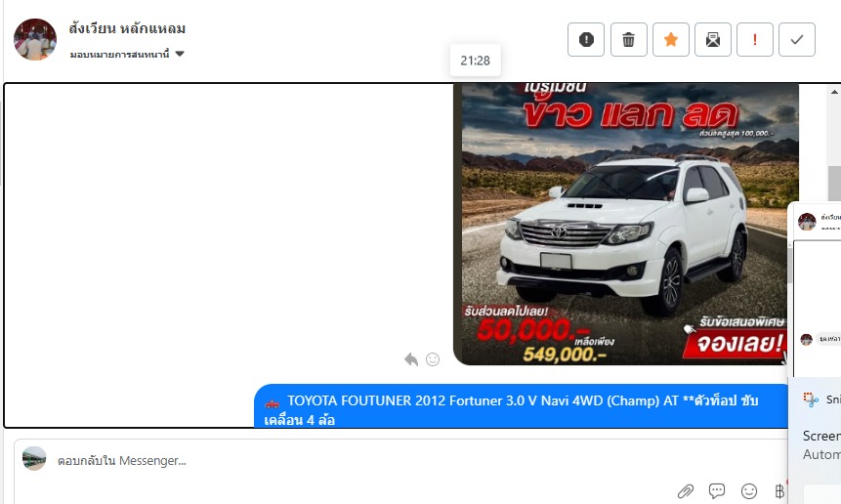
Task: Delete conversation with the trash icon
Action: click(x=629, y=40)
